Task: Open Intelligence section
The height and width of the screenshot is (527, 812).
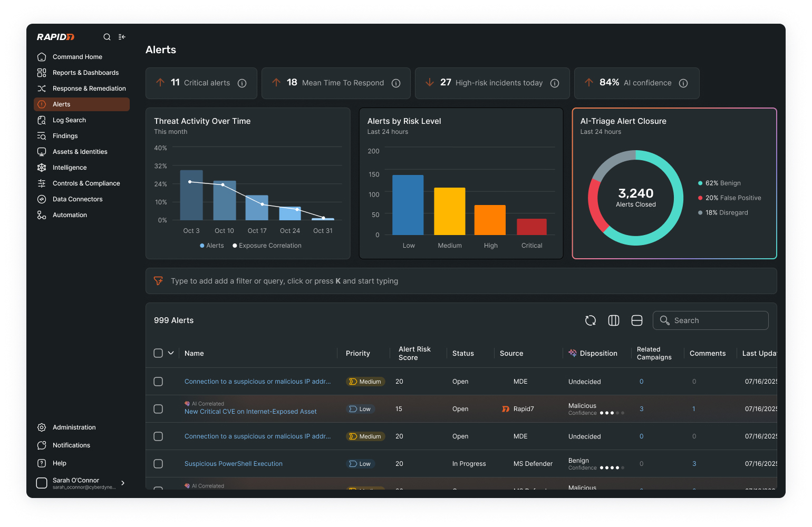Action: tap(82, 168)
